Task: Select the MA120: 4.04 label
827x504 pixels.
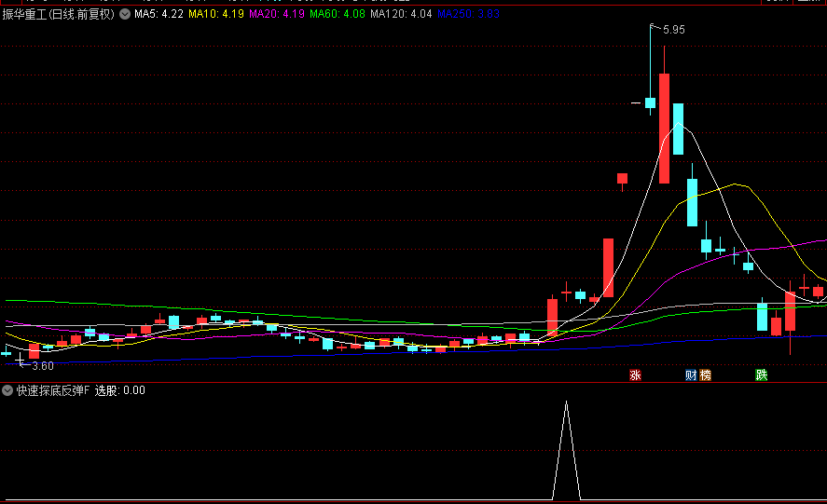Action: (x=401, y=14)
